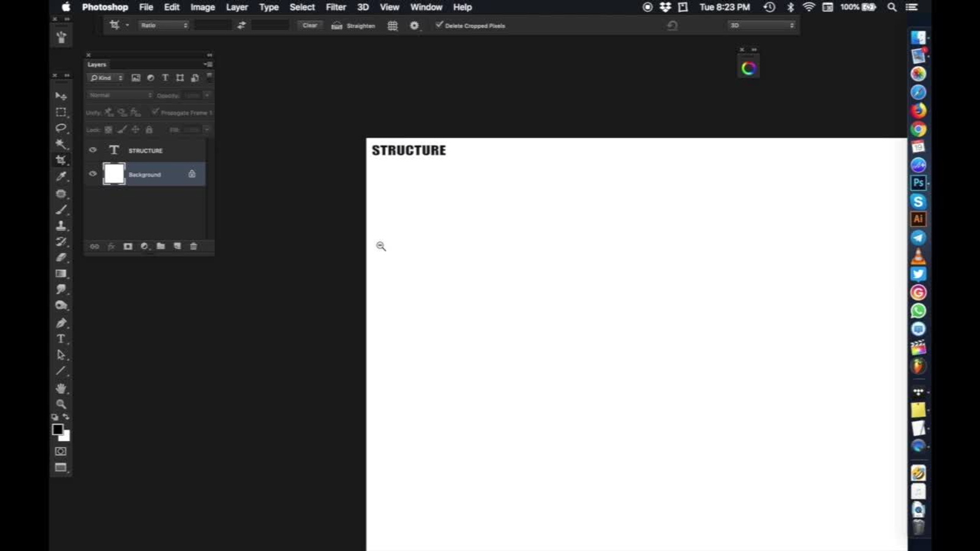Select the Magic Wand tool
This screenshot has width=980, height=551.
[x=61, y=144]
